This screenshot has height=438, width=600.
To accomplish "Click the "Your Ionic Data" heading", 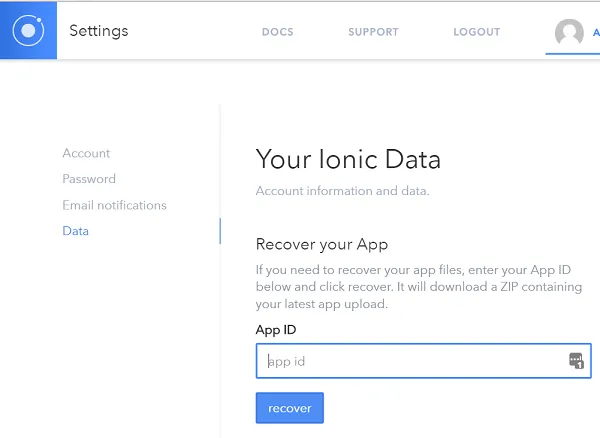I will pos(348,159).
